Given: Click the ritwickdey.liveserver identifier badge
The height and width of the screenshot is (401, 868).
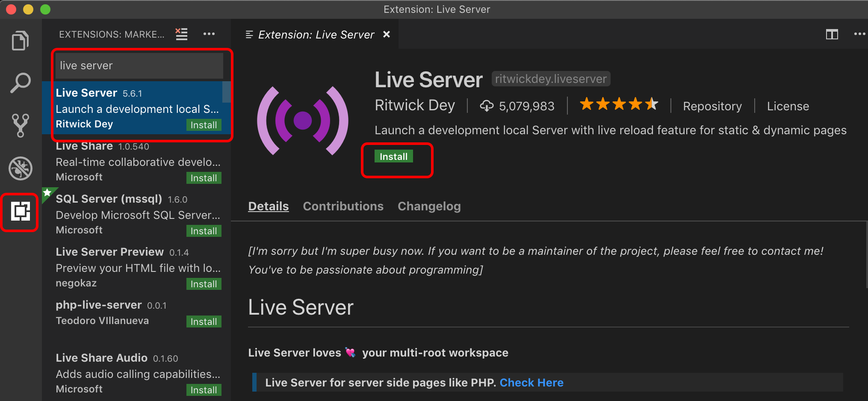Looking at the screenshot, I should (551, 79).
